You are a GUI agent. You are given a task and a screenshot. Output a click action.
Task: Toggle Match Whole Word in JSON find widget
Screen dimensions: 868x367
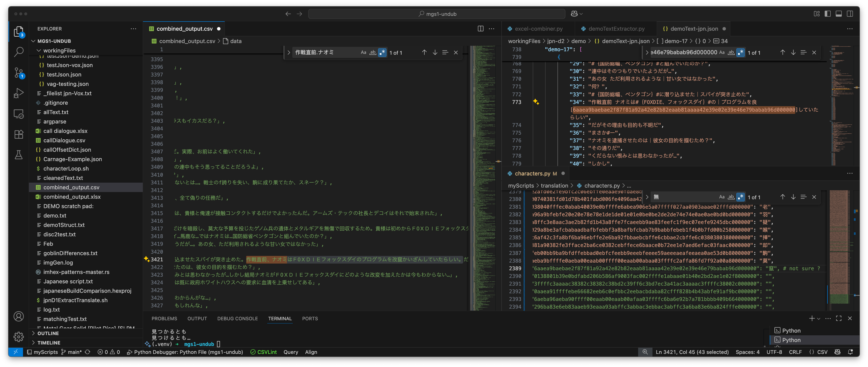[731, 52]
